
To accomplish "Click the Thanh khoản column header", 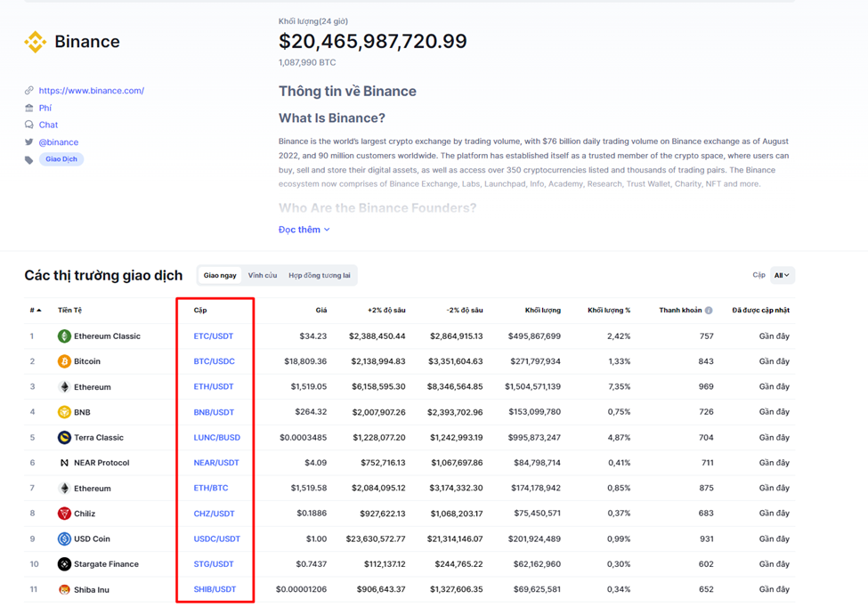I will [680, 311].
